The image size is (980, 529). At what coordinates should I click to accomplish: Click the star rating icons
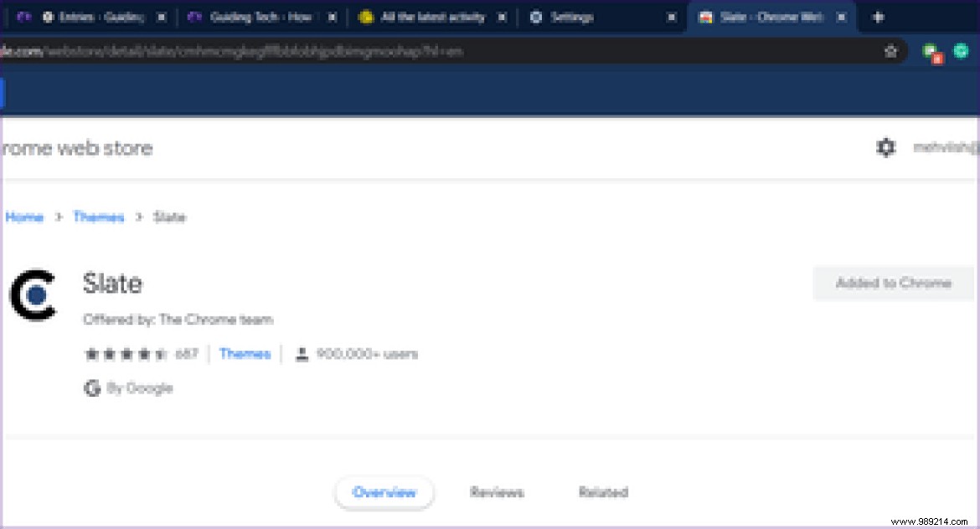click(126, 354)
